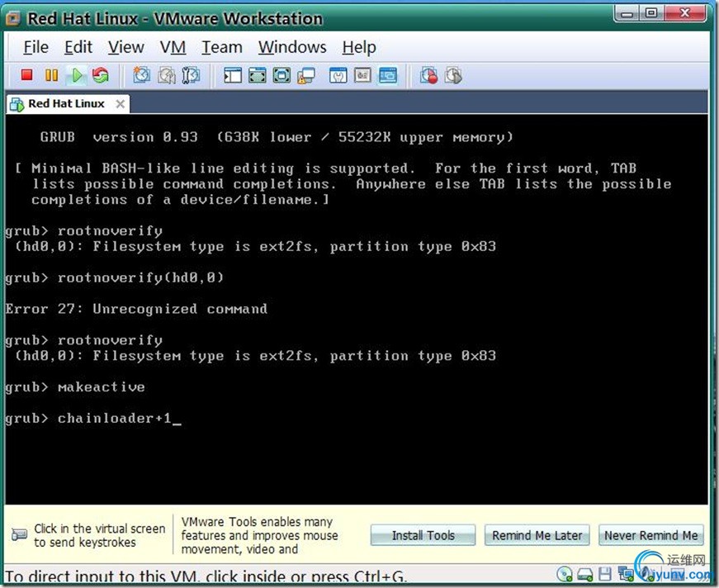Click the yellow Suspend pause icon
Screen dimensions: 719x588
pyautogui.click(x=51, y=75)
